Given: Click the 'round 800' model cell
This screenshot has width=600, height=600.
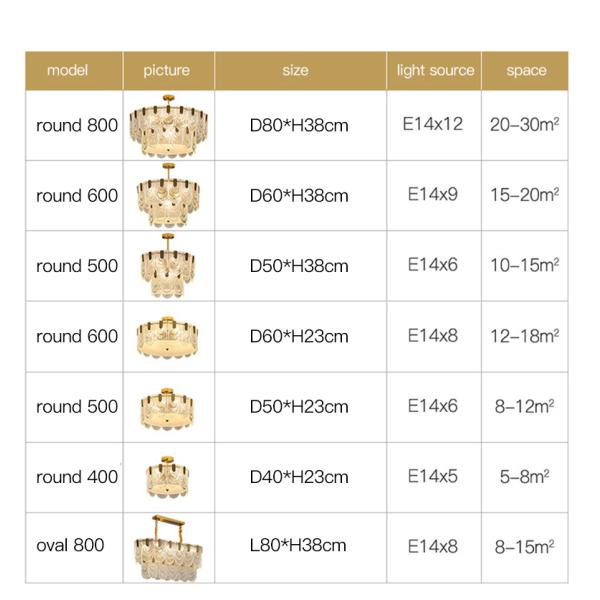Looking at the screenshot, I should click(77, 126).
